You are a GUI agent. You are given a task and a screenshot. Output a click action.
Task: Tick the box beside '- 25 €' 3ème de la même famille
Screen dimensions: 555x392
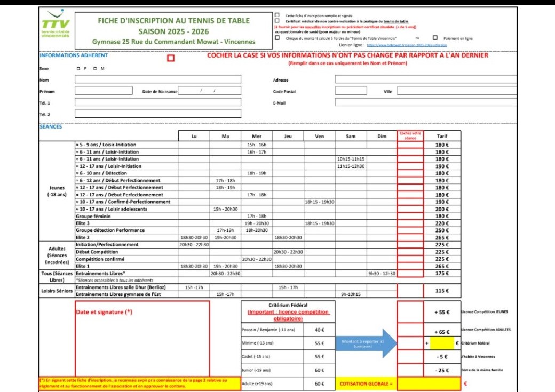pyautogui.click(x=410, y=370)
